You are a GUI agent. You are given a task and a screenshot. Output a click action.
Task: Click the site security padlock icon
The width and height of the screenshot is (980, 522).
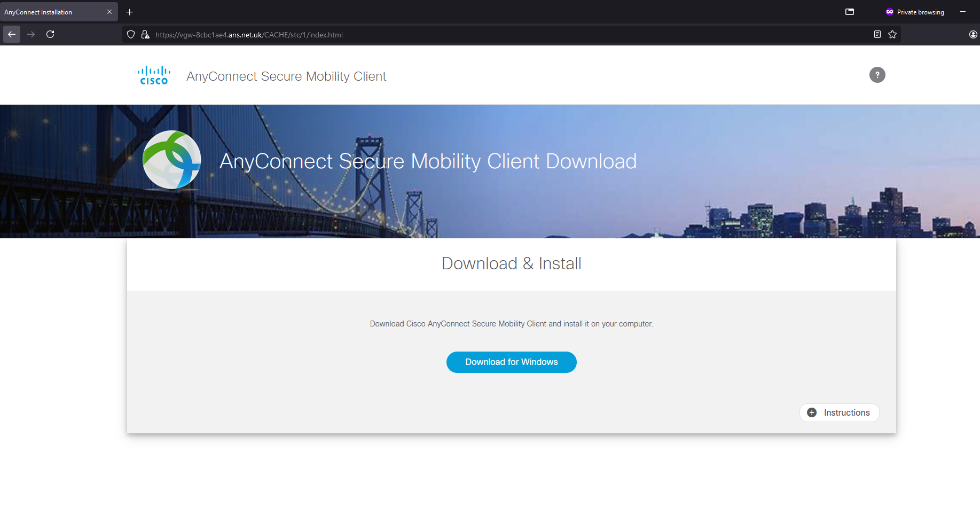(x=145, y=35)
